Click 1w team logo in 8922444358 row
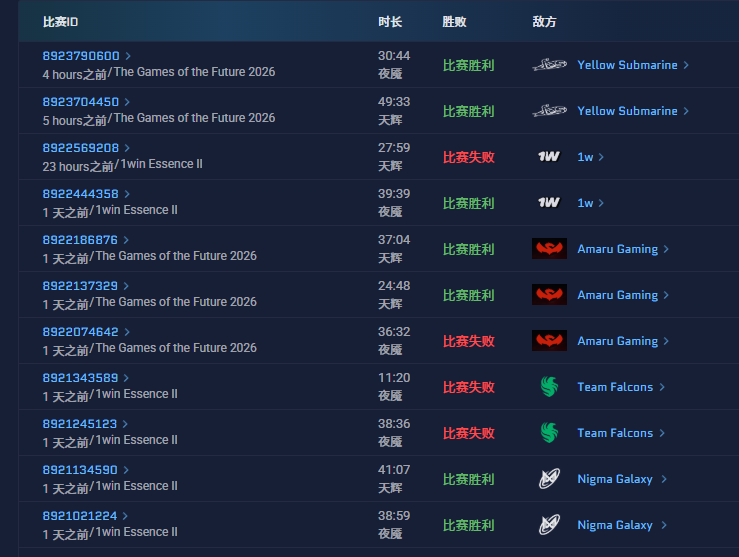 [549, 203]
